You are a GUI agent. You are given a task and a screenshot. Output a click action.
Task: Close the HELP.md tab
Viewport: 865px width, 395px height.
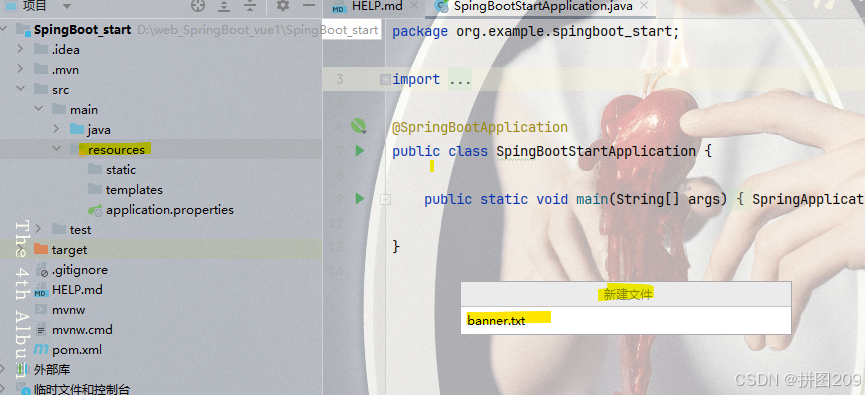tap(413, 6)
